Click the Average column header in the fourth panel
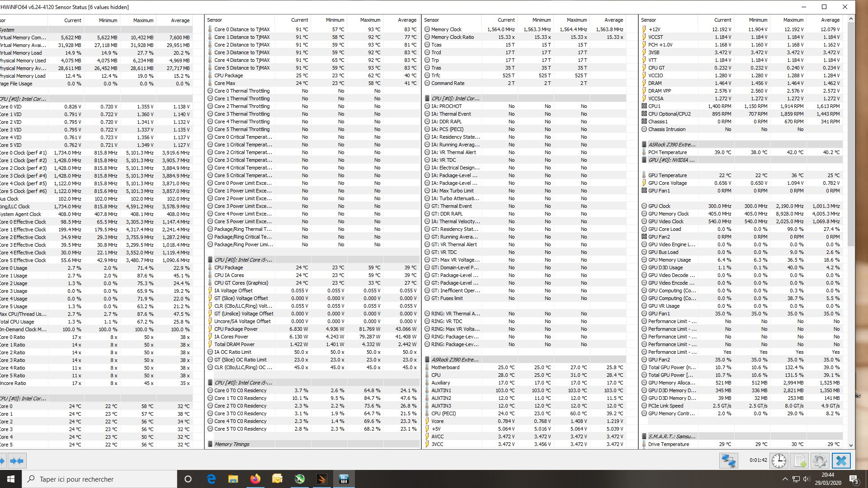Screen dimensions: 868x488 pyautogui.click(x=830, y=20)
